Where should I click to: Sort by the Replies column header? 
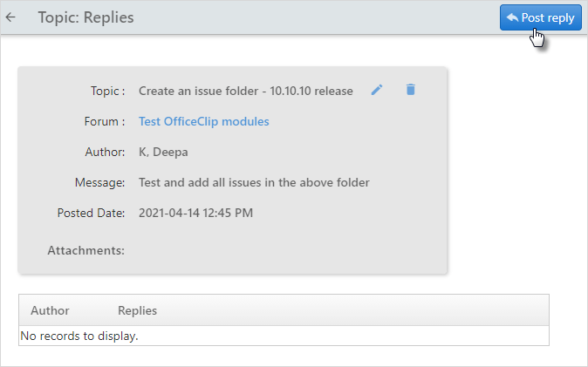137,310
